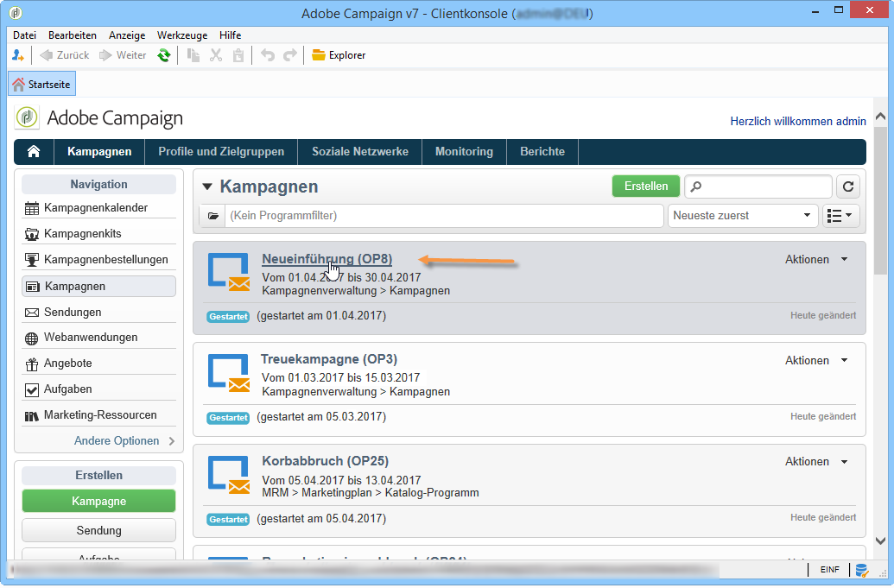
Task: Click the Angebote gift icon
Action: [x=32, y=364]
